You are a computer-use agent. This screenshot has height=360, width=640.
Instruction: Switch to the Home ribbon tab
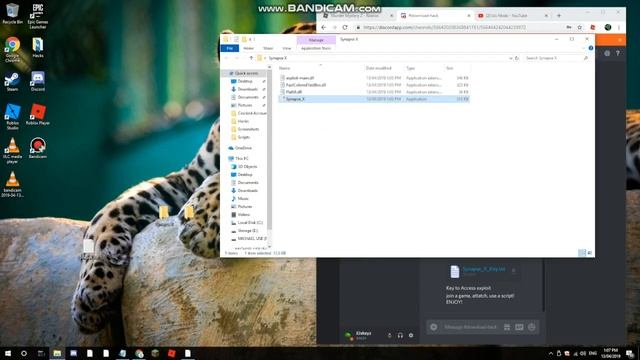point(248,48)
